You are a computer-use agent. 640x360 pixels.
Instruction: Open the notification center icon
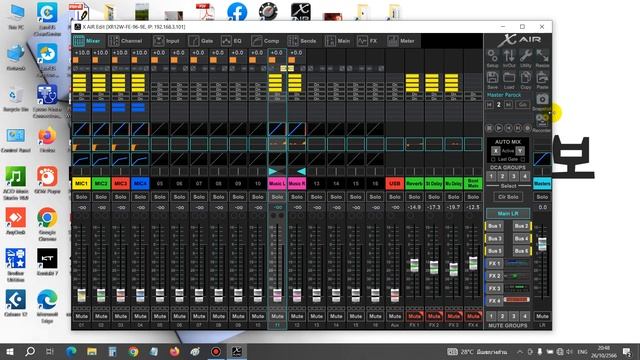coord(627,351)
